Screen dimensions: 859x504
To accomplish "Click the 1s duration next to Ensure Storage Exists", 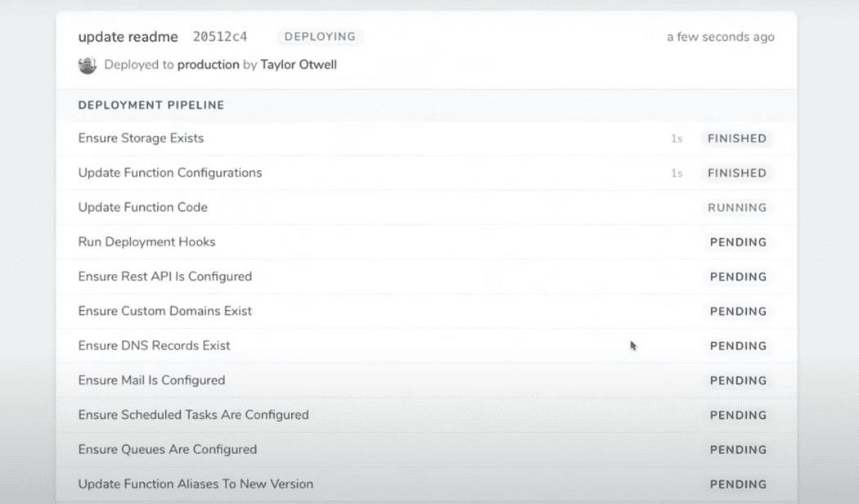I will click(x=677, y=138).
